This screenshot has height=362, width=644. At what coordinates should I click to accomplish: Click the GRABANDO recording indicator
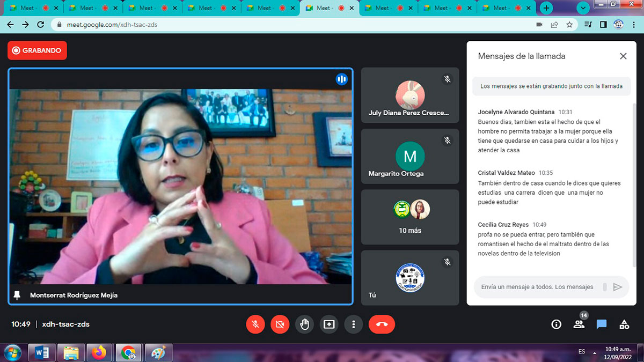pyautogui.click(x=37, y=50)
